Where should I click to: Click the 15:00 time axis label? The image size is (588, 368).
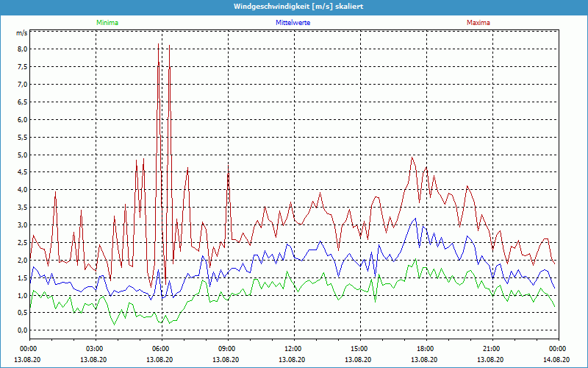pyautogui.click(x=360, y=349)
